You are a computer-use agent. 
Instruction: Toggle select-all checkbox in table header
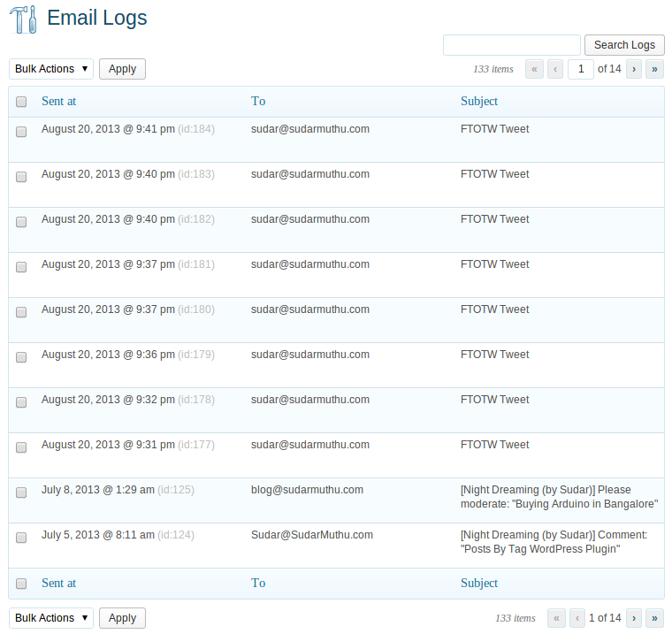coord(21,102)
